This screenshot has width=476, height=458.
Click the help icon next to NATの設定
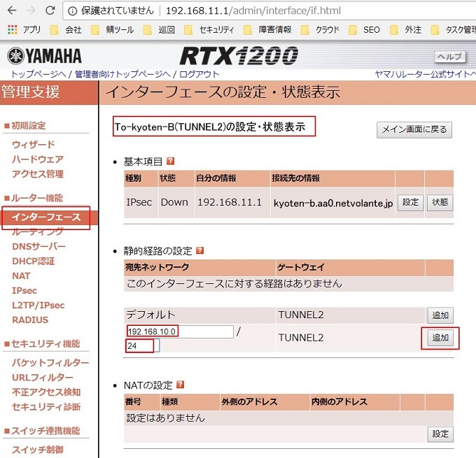181,385
